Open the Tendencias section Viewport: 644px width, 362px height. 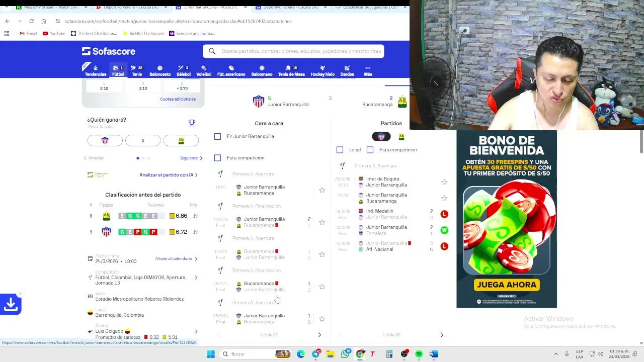[x=95, y=70]
